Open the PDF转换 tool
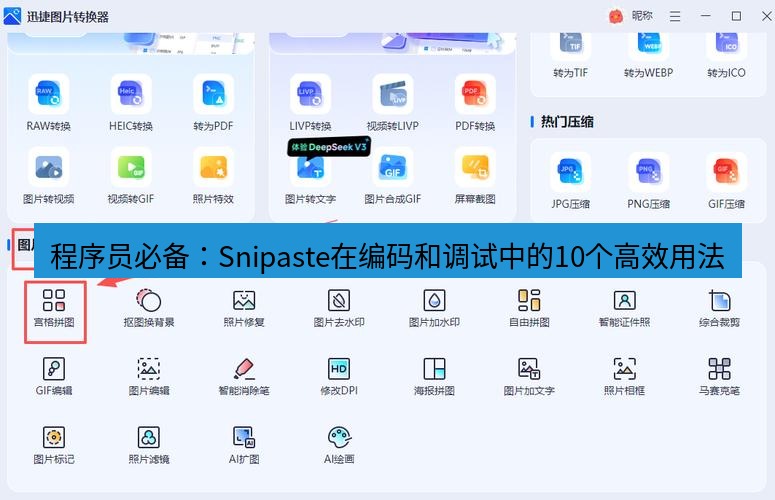 (475, 103)
